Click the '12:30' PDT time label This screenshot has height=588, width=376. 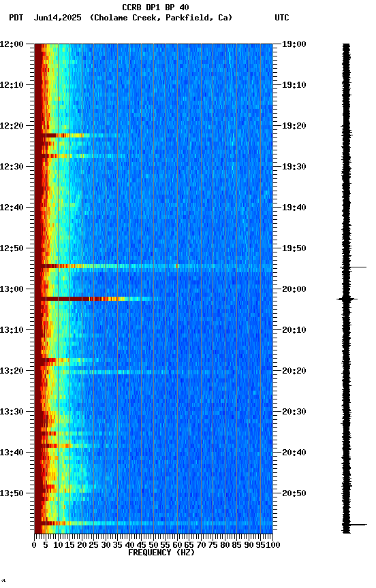pos(12,167)
